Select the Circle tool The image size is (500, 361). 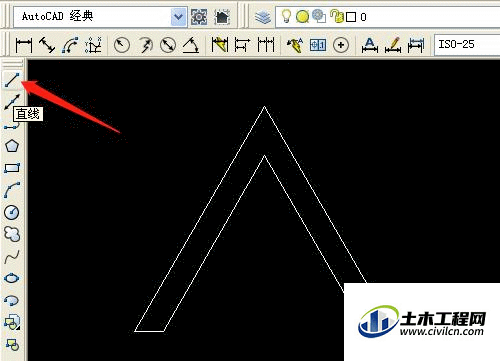click(12, 212)
